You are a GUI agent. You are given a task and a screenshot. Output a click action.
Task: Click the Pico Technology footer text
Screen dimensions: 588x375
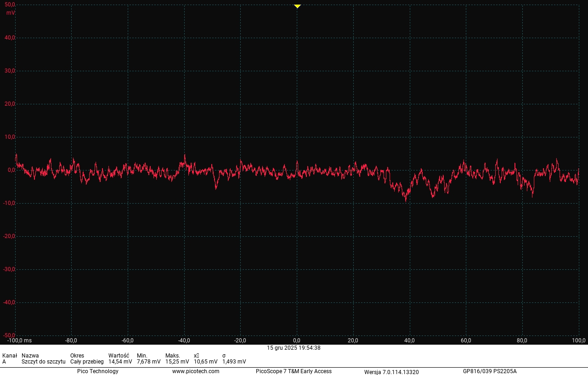(x=97, y=371)
